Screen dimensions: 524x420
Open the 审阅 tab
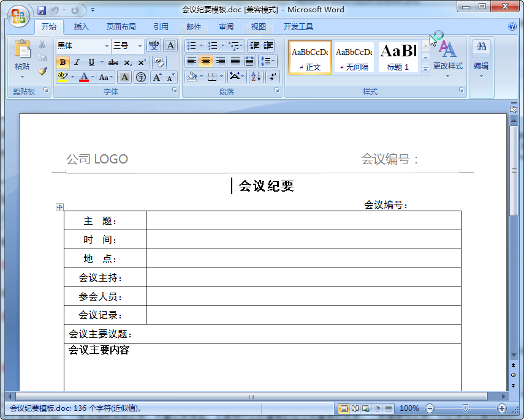pos(226,27)
